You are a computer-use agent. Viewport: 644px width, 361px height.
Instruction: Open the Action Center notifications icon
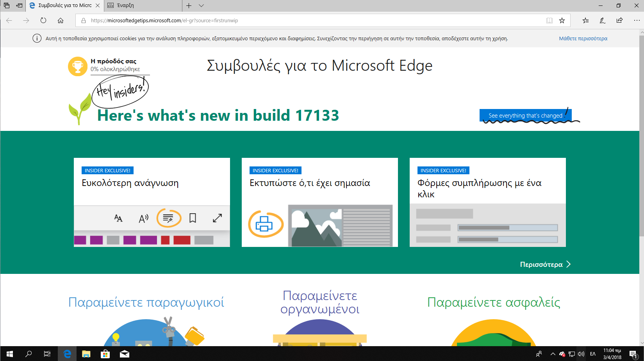coord(633,354)
